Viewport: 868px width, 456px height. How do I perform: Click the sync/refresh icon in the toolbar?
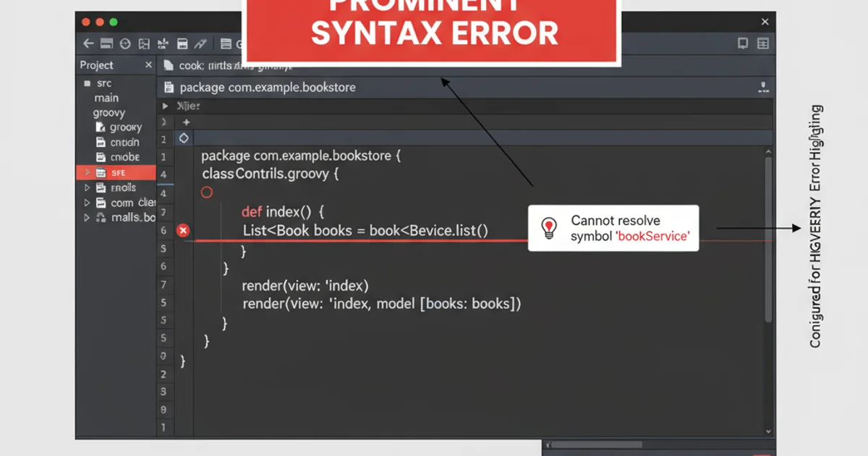pyautogui.click(x=125, y=43)
